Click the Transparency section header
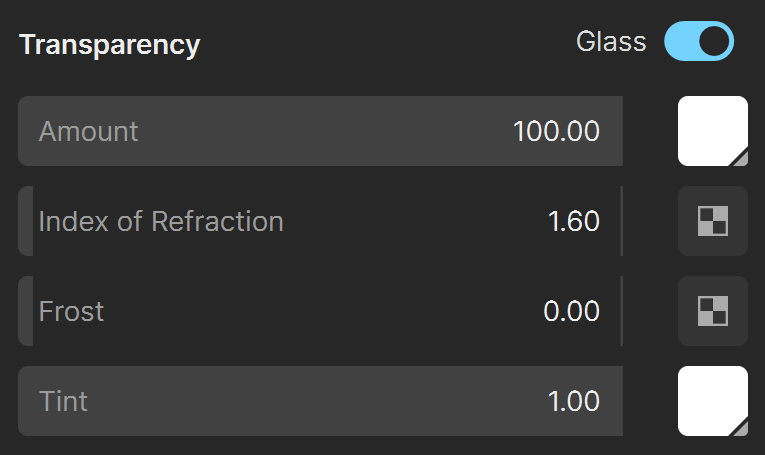This screenshot has height=455, width=765. (x=109, y=45)
